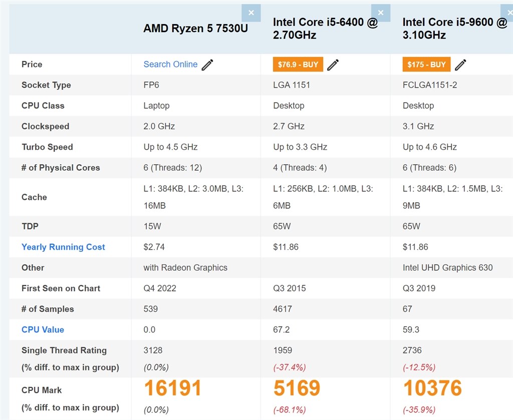This screenshot has height=420, width=513.
Task: Click with Radeon Graphics text
Action: click(x=185, y=268)
